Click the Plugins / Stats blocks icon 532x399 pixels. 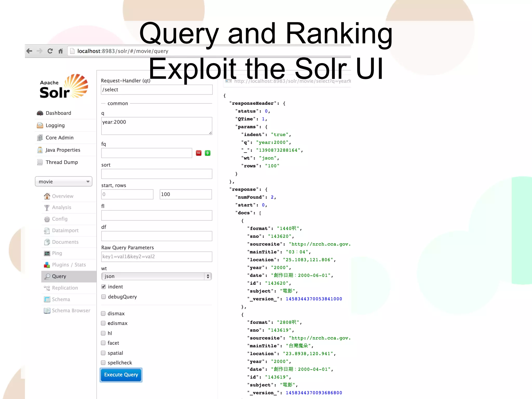pos(47,265)
